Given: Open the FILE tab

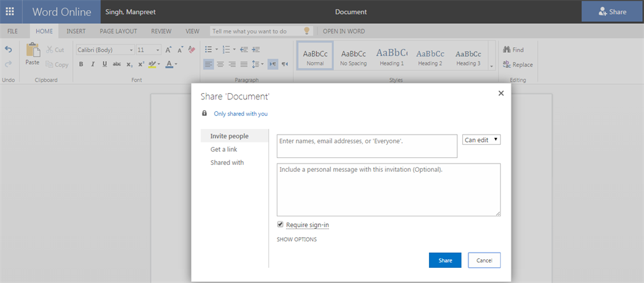Looking at the screenshot, I should coord(13,31).
